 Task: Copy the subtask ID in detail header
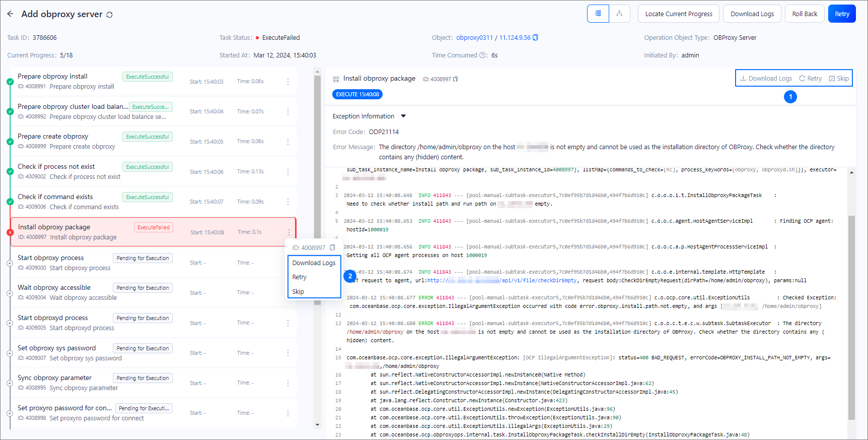[456, 79]
